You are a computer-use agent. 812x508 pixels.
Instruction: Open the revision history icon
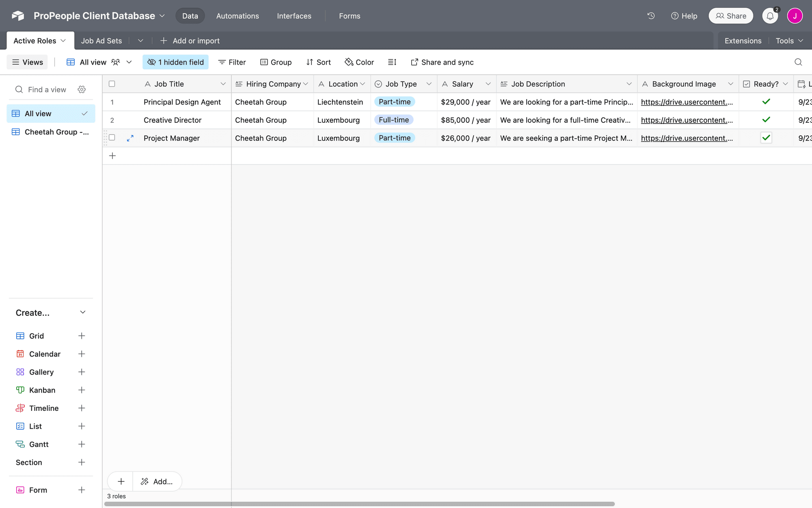pos(651,15)
